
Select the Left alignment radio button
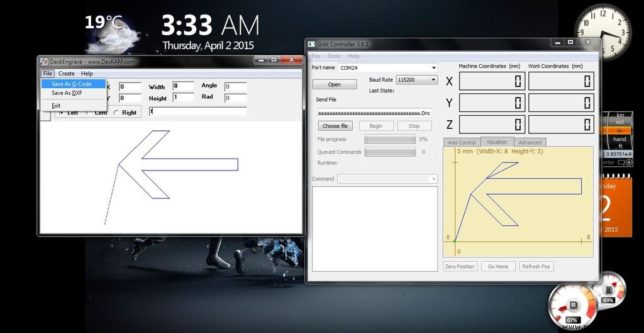tap(61, 113)
